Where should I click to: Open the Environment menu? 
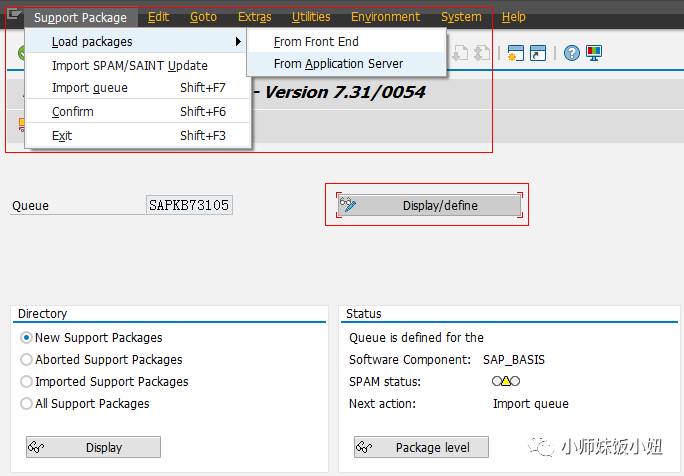click(385, 17)
